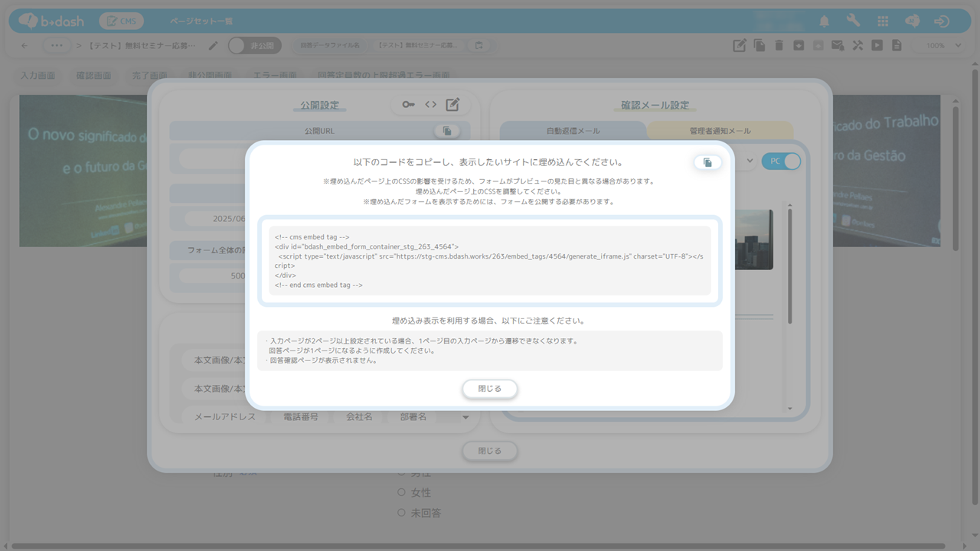Viewport: 980px width, 551px height.
Task: Open the dropdown left of the PC switch
Action: [750, 161]
